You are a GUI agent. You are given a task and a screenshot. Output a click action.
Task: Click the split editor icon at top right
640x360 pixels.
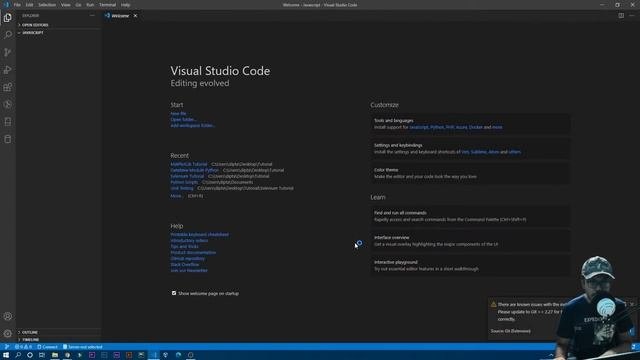pos(621,16)
